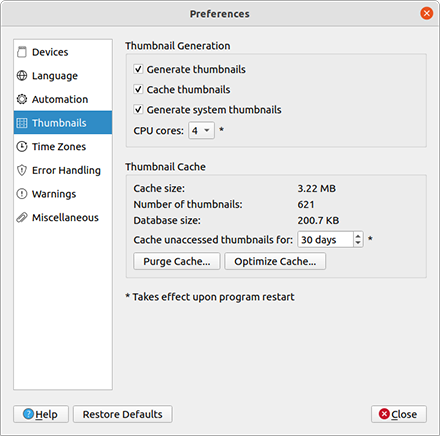This screenshot has width=440, height=436.
Task: Uncheck Generate thumbnails checkbox
Action: 138,69
